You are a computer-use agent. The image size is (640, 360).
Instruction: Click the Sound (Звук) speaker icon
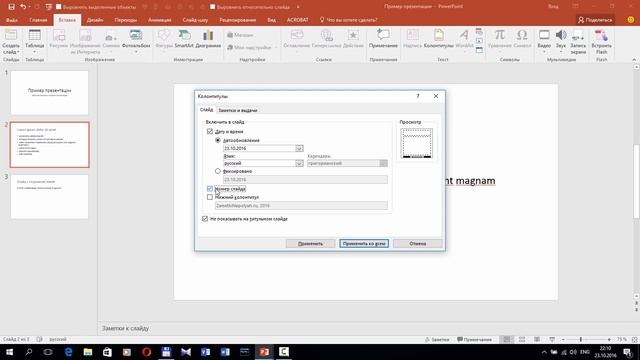tap(561, 35)
